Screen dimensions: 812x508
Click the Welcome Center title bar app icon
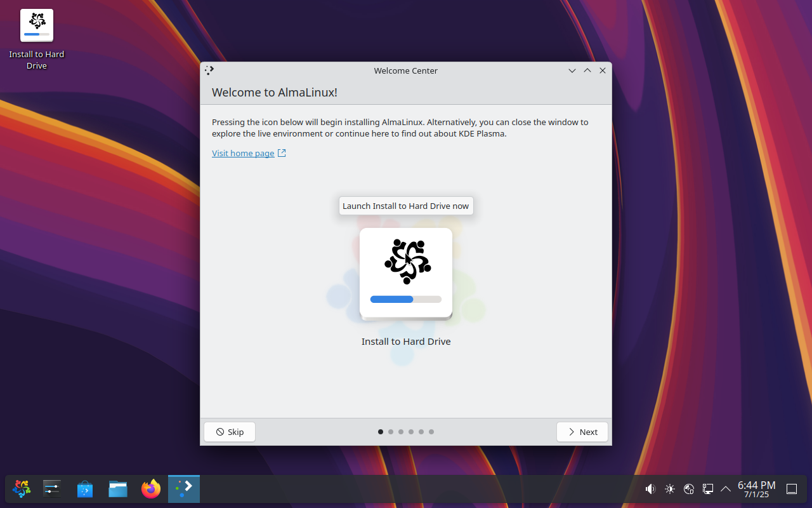[209, 70]
